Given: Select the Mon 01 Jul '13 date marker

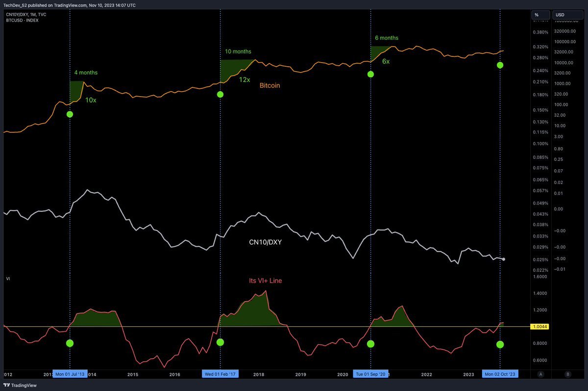Looking at the screenshot, I should pyautogui.click(x=70, y=374).
